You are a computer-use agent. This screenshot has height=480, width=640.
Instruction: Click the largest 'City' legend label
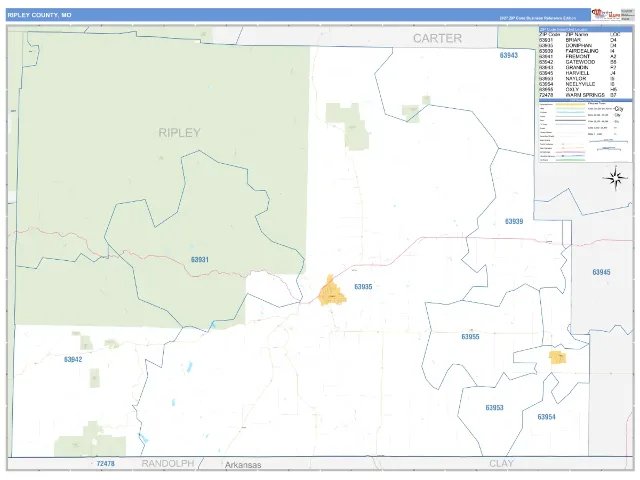pos(619,109)
